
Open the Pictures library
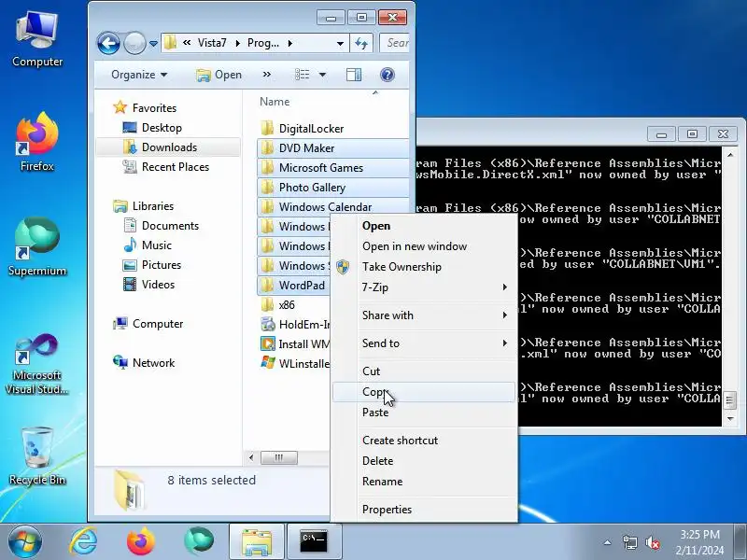coord(161,265)
